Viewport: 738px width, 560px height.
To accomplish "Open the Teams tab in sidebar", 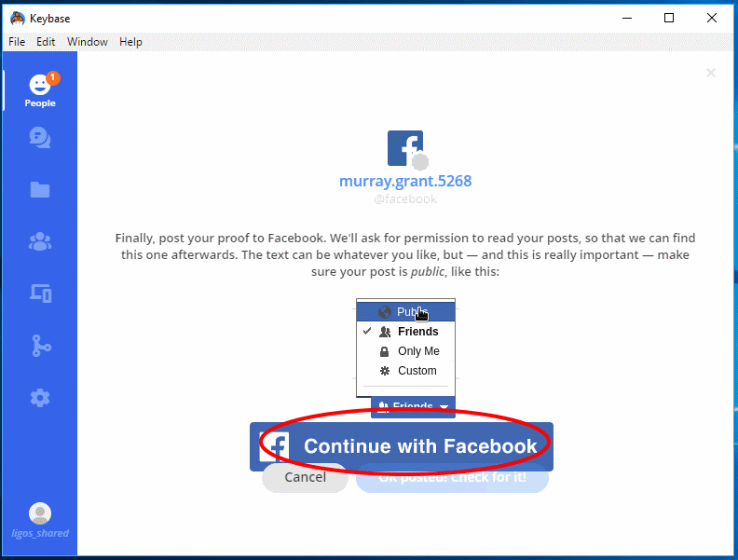I will [40, 241].
